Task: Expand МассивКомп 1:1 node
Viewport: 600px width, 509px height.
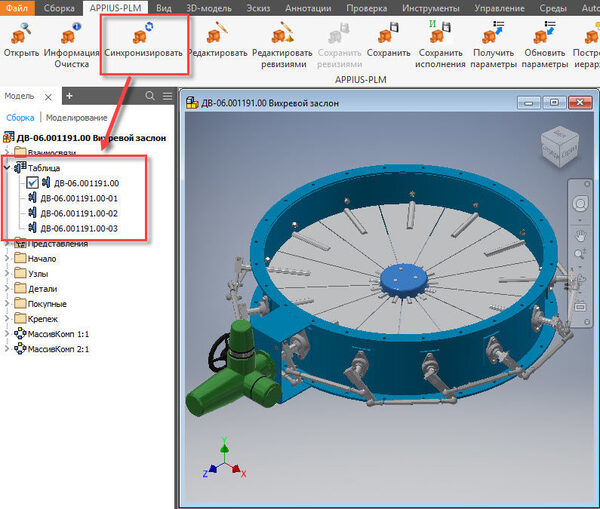Action: 7,334
